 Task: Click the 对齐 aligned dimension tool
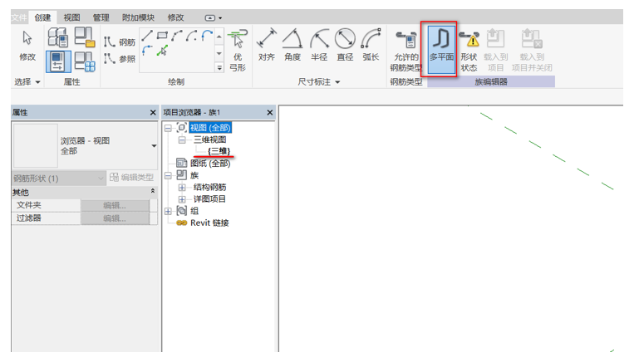click(267, 45)
